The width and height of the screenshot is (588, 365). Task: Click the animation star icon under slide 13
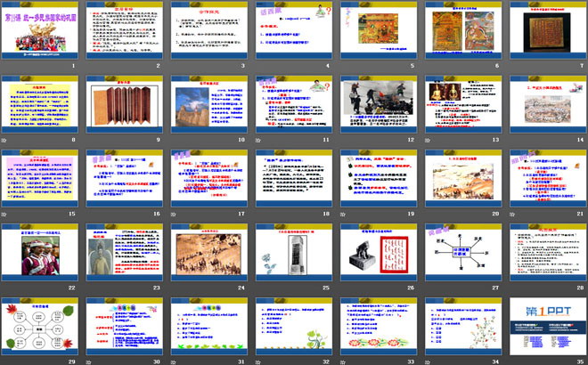point(428,141)
